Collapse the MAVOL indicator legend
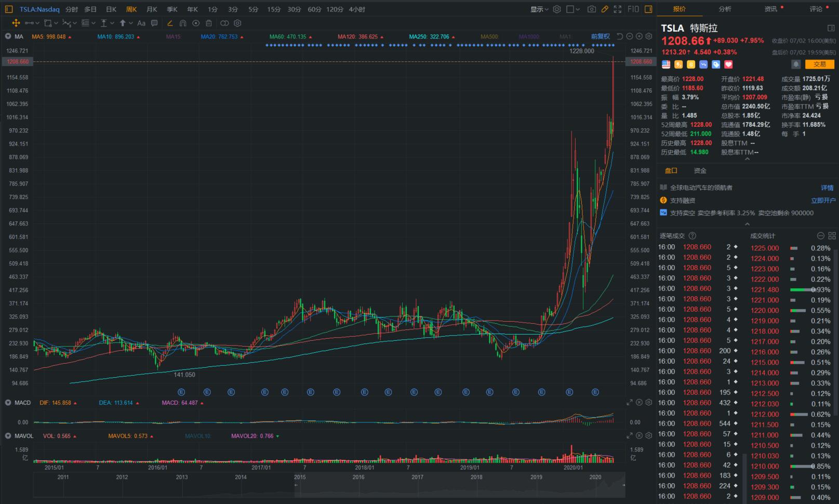839x504 pixels. pos(8,436)
